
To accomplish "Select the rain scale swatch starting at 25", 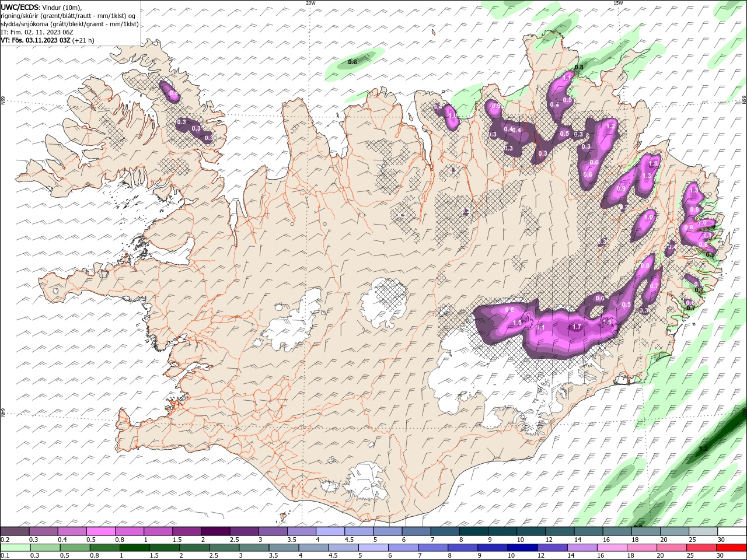I will (x=701, y=548).
